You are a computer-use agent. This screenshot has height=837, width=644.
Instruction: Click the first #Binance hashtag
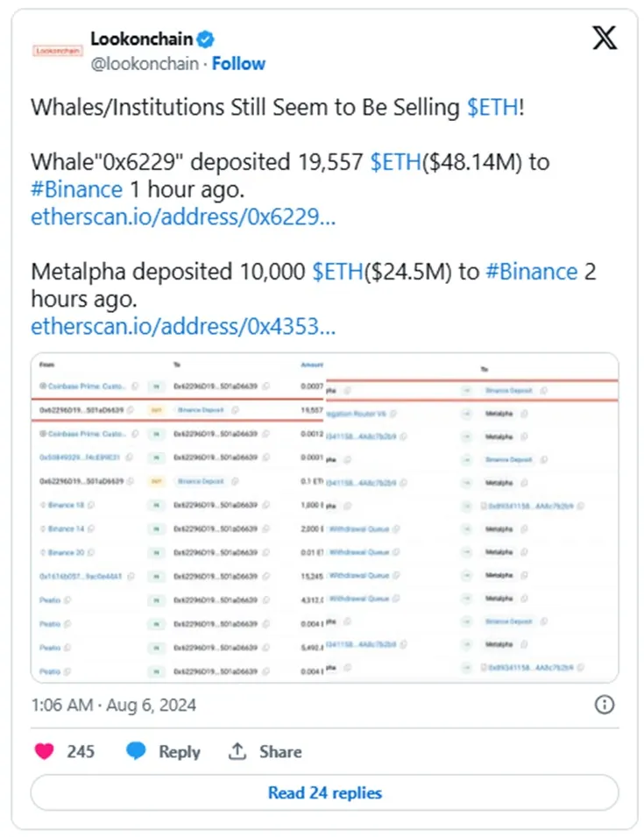pyautogui.click(x=76, y=190)
